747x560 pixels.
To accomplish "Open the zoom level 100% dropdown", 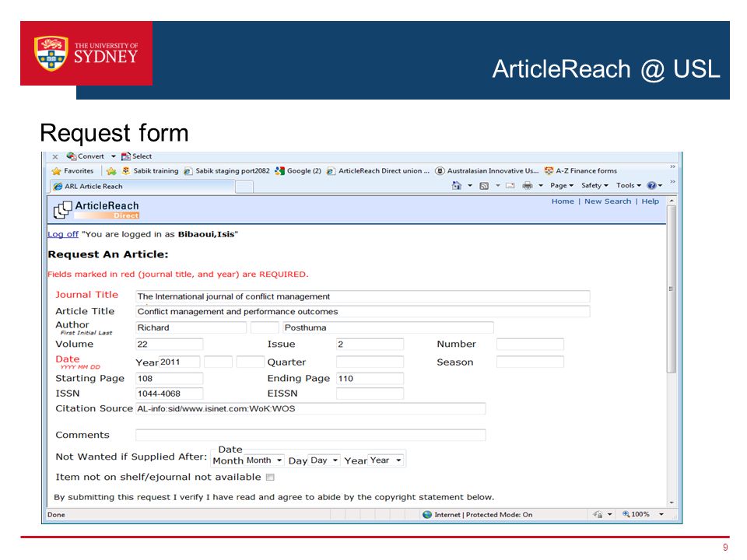I will [x=661, y=514].
